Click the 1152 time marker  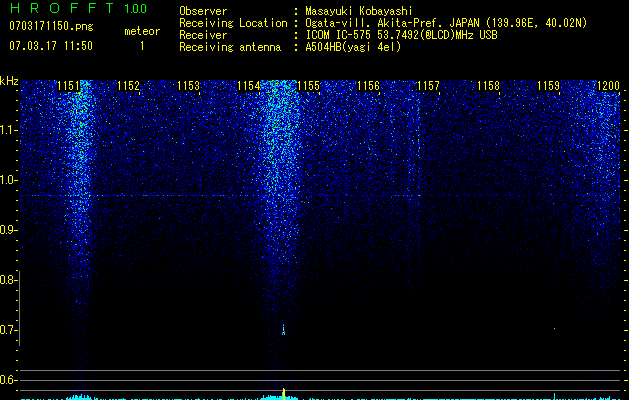tap(128, 86)
